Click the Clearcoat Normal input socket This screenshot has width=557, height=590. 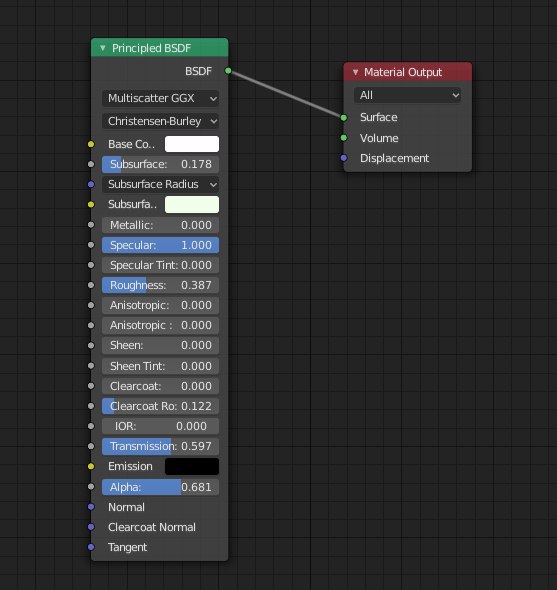click(x=91, y=527)
